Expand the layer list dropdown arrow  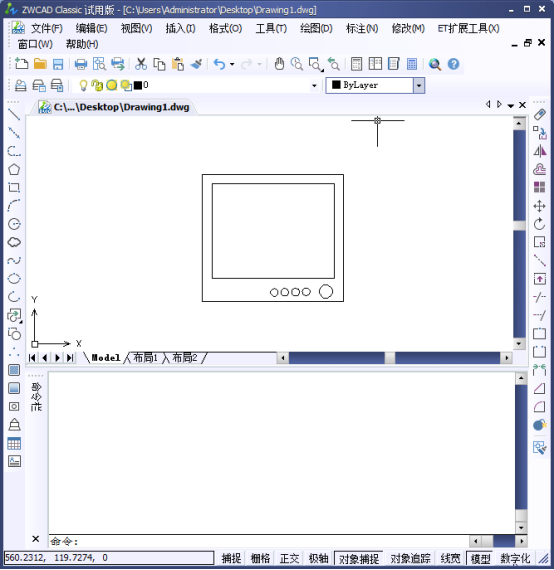(x=314, y=86)
